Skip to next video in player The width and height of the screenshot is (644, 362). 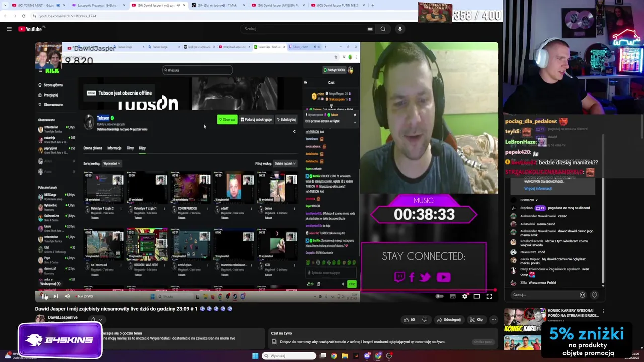click(x=55, y=296)
